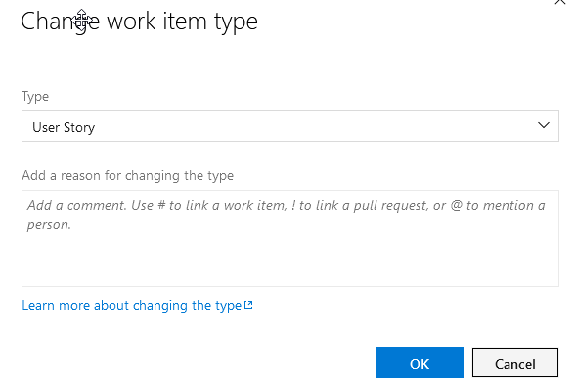Focus the reason comment text area

click(290, 239)
